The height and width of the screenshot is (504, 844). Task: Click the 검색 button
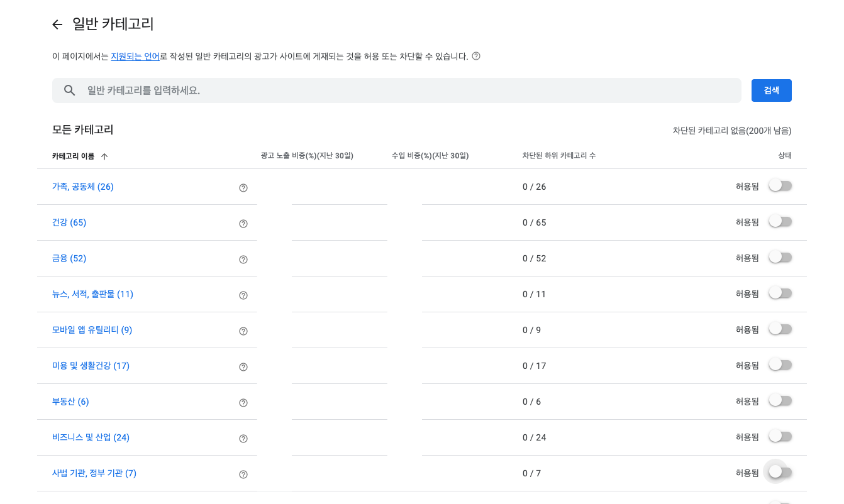(772, 90)
